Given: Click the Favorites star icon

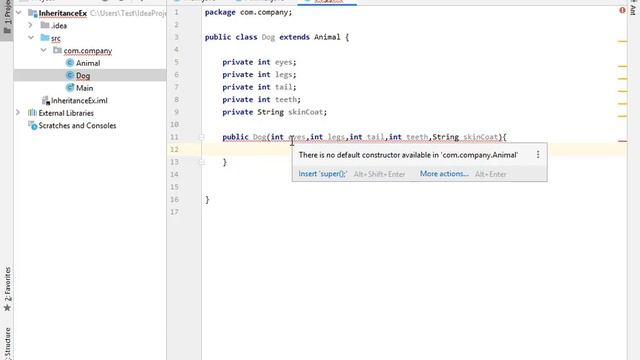Looking at the screenshot, I should coord(7,308).
